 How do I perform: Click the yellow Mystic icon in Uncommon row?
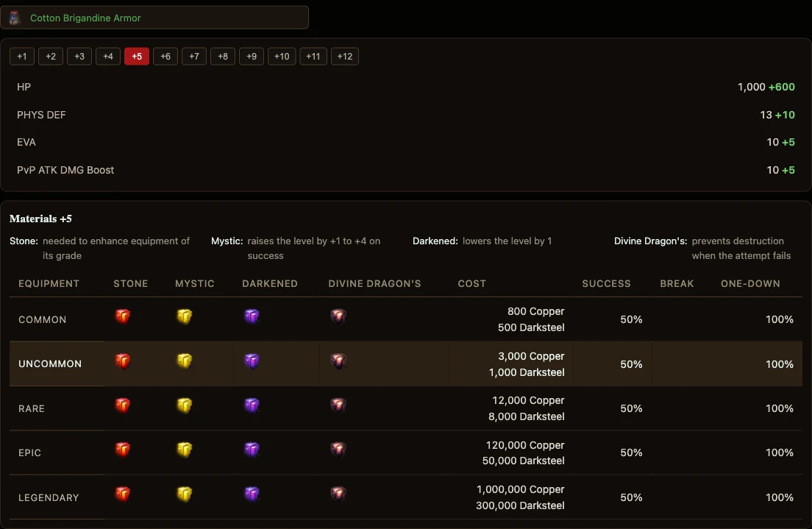click(x=185, y=361)
